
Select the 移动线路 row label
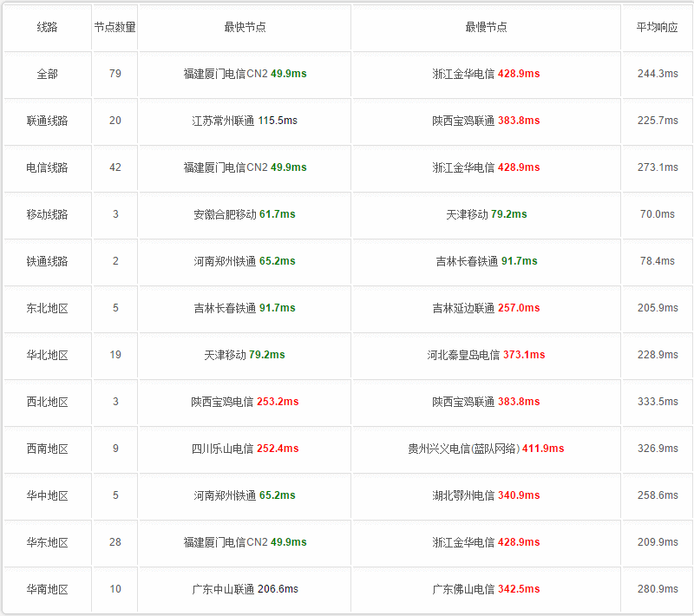[x=47, y=214]
